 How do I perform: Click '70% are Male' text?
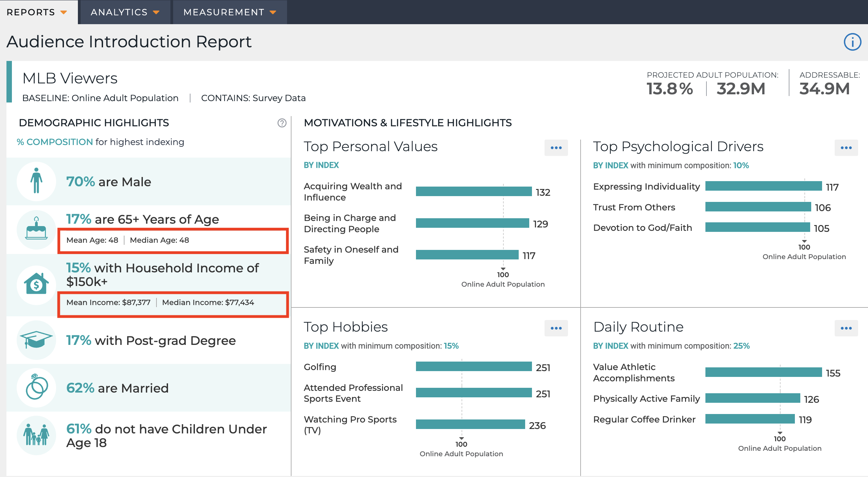108,182
